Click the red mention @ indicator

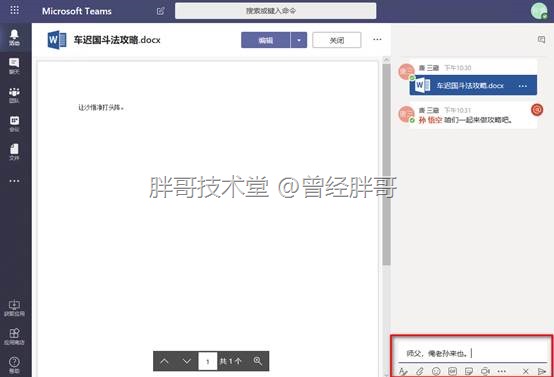tap(537, 110)
